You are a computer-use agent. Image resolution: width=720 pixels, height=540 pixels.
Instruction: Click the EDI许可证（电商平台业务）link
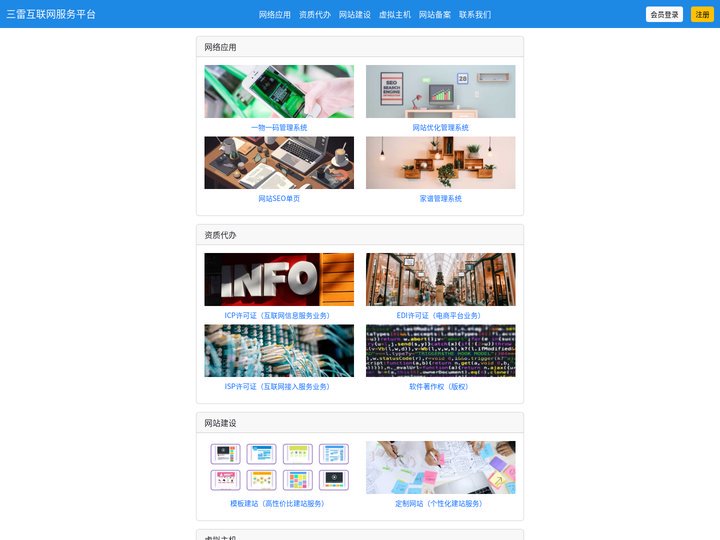coord(439,315)
